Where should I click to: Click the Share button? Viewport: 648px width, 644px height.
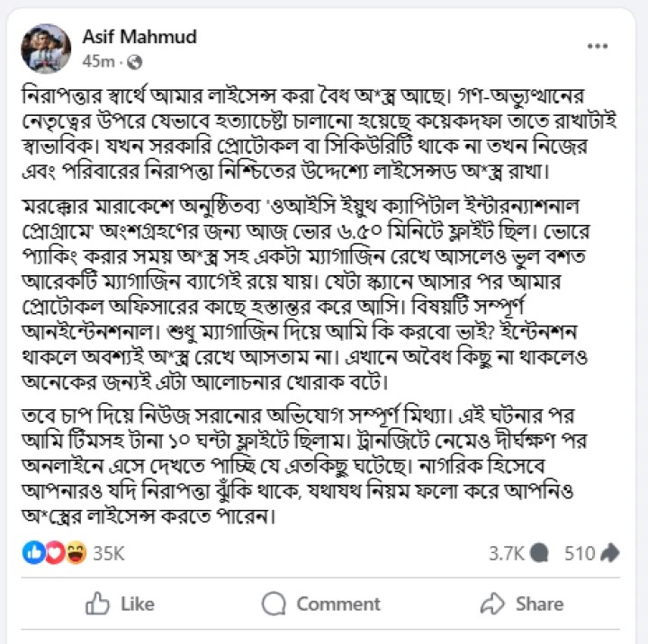(x=522, y=604)
